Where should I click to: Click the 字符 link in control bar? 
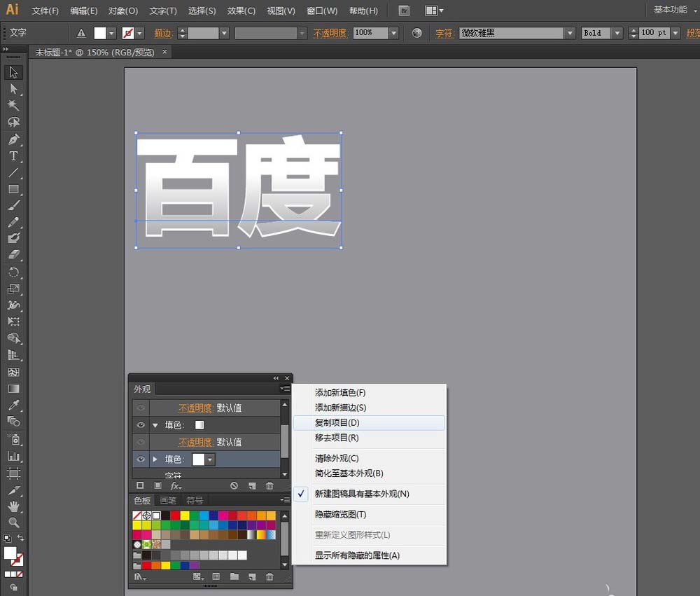[x=444, y=33]
